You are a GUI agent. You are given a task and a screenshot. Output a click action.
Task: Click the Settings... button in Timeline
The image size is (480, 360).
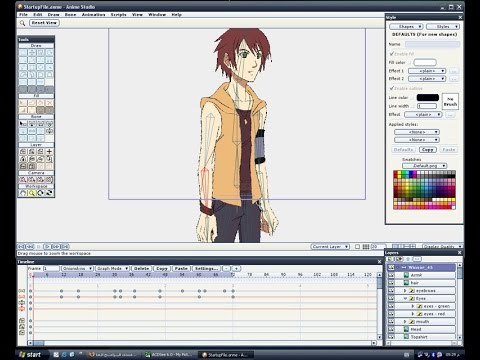coord(206,268)
